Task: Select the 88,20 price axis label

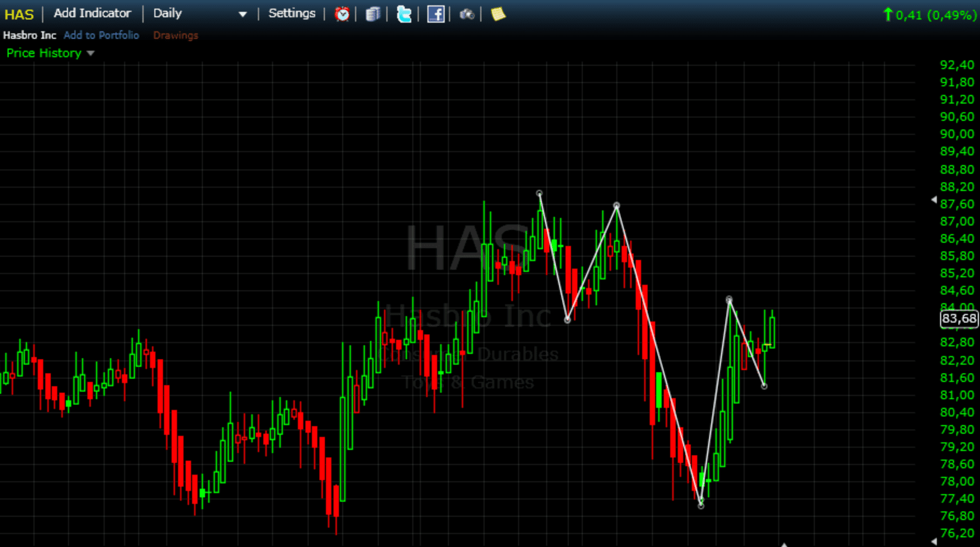Action: (x=957, y=187)
